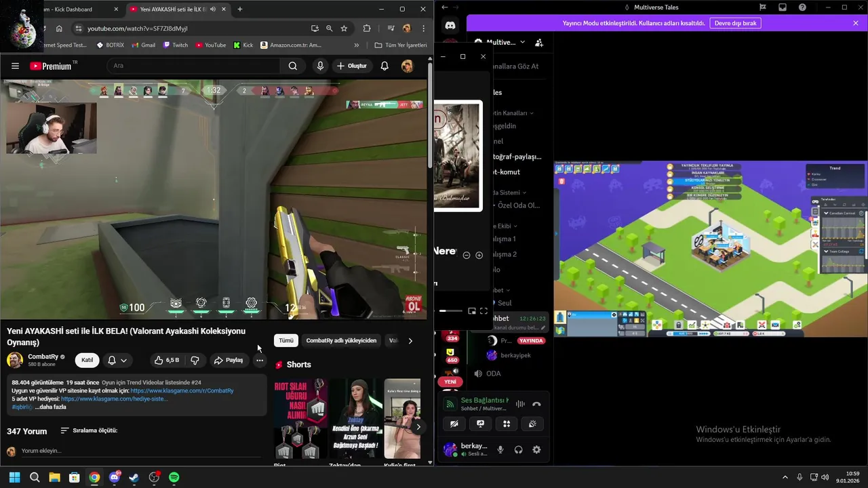The width and height of the screenshot is (868, 488).
Task: Open the Twitch bookmark
Action: [x=175, y=45]
